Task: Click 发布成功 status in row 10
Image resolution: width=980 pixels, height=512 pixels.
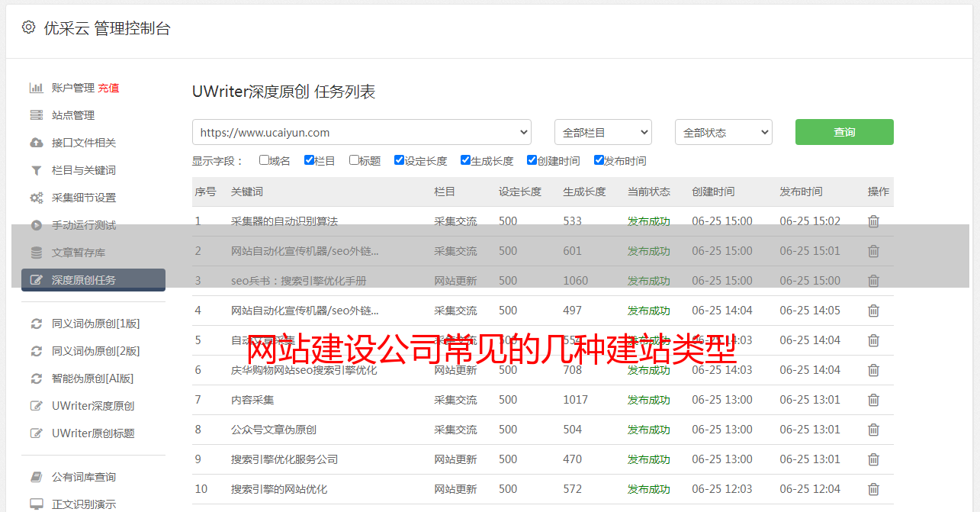Action: (649, 489)
